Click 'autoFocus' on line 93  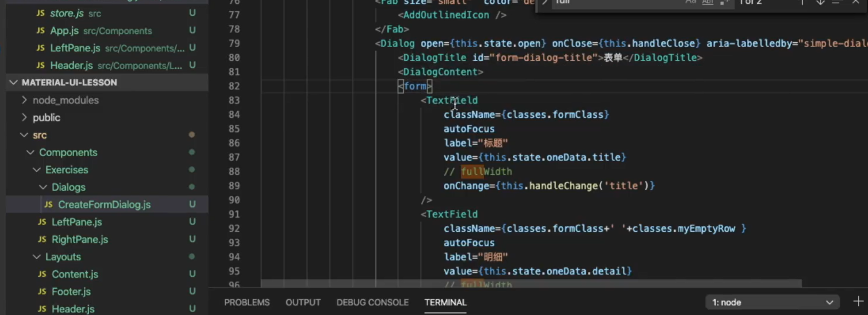[469, 243]
